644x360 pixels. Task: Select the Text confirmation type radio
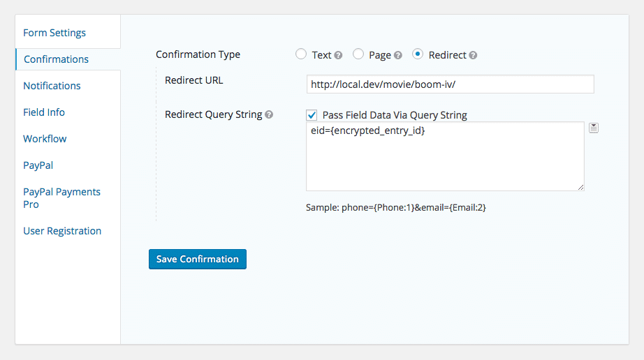(301, 54)
